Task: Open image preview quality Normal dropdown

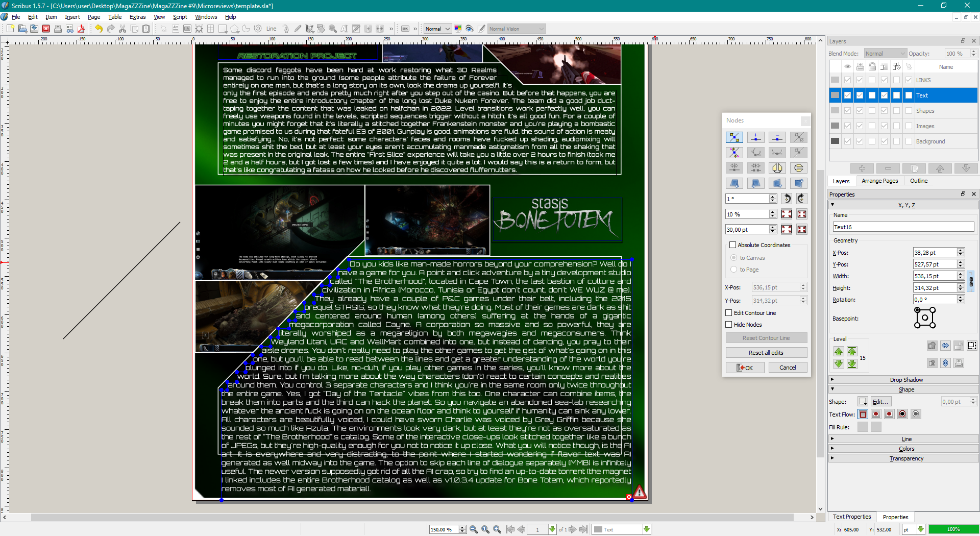Action: [x=438, y=29]
